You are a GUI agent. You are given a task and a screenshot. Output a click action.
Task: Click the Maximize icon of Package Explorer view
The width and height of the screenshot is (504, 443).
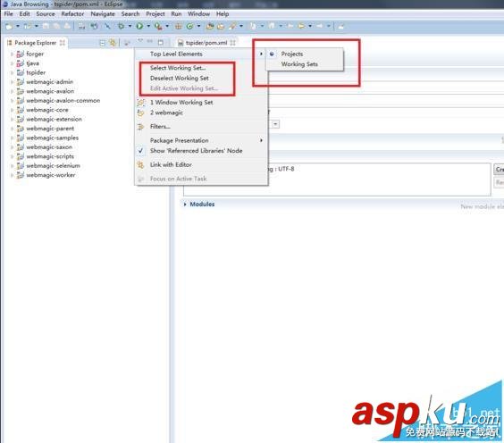click(161, 42)
